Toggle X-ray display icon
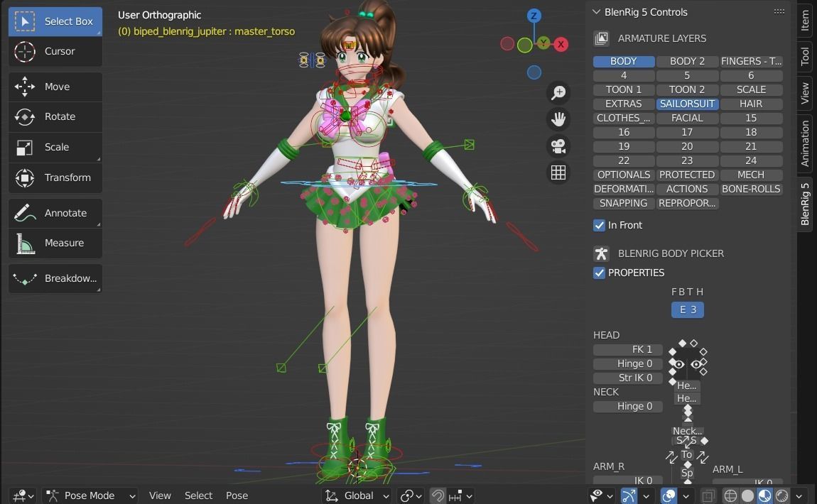This screenshot has width=817, height=504. (707, 495)
